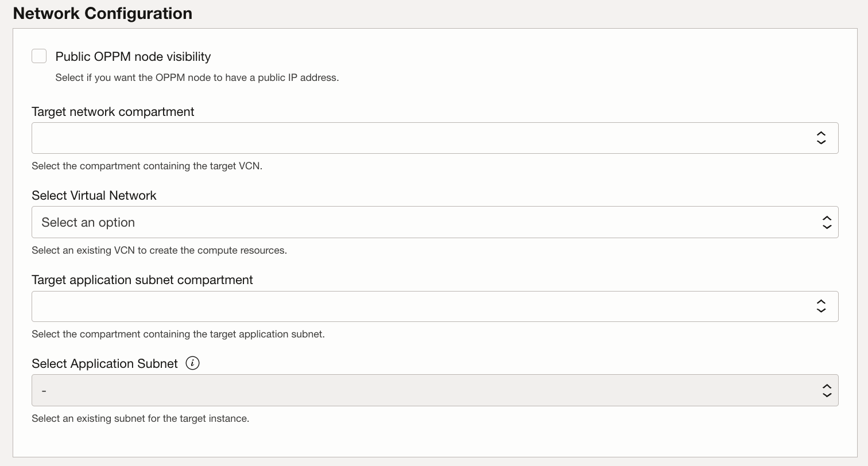Click the public IP address hint text

(197, 77)
